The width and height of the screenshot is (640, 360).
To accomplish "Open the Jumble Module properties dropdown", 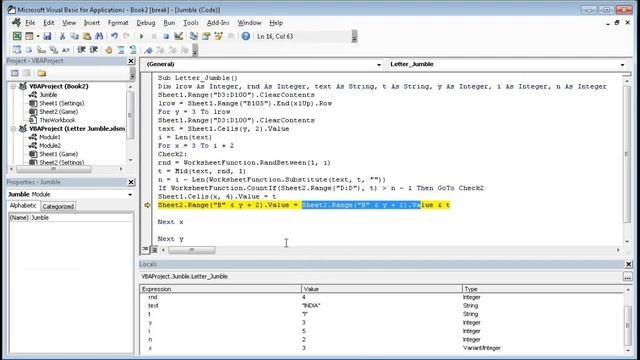I will [x=130, y=194].
